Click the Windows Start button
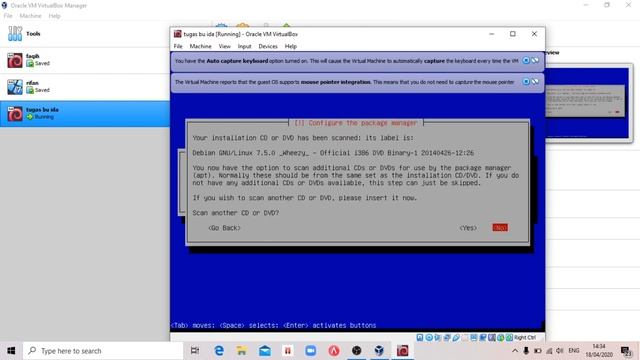The width and height of the screenshot is (640, 360). click(11, 351)
